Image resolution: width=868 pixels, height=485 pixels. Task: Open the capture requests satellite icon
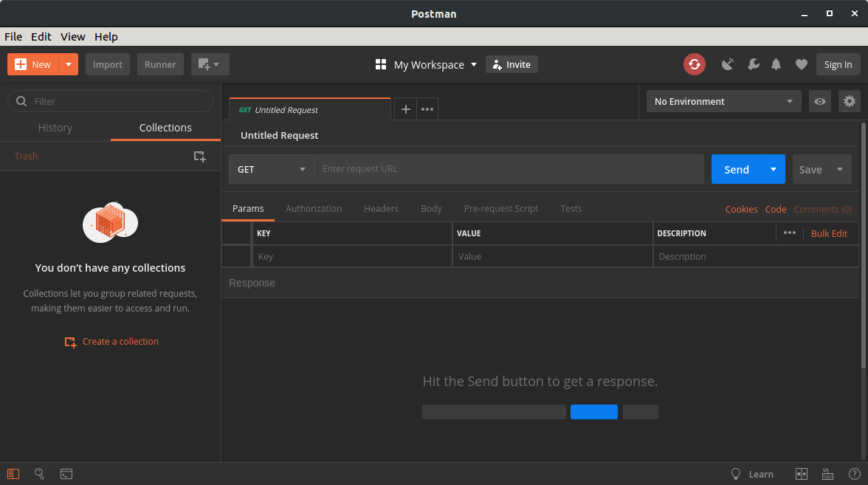pyautogui.click(x=728, y=65)
